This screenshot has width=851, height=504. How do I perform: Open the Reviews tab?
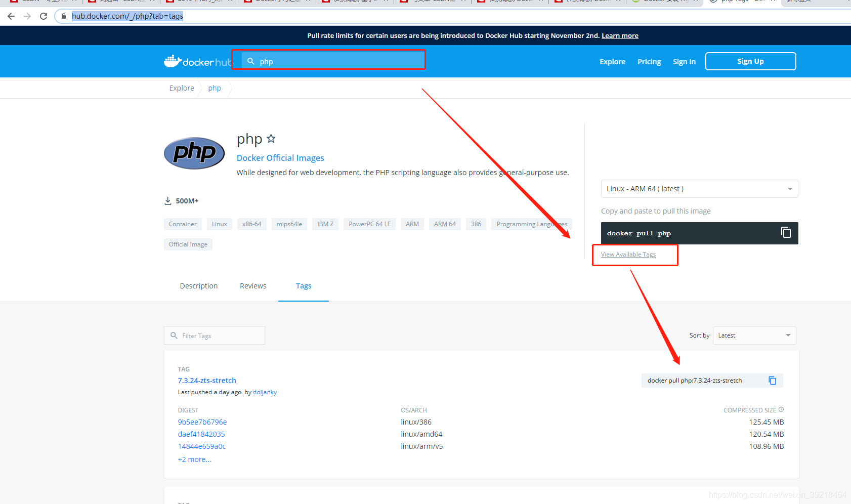(x=253, y=286)
